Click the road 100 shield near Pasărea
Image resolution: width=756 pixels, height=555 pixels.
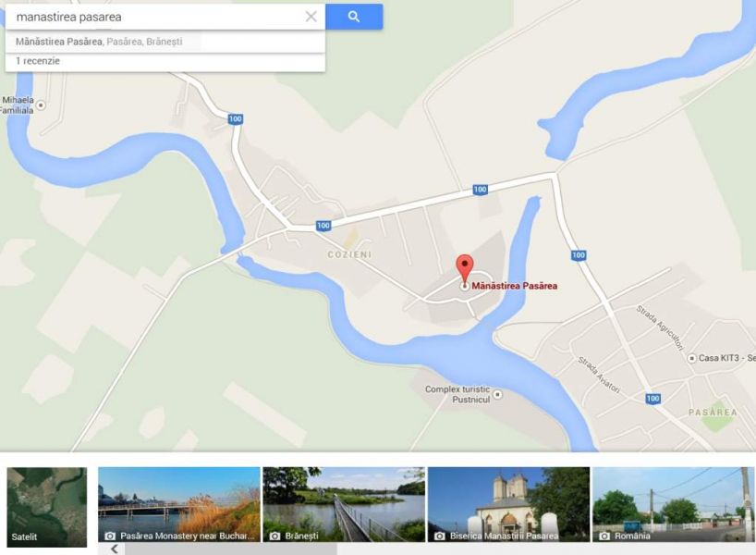652,398
